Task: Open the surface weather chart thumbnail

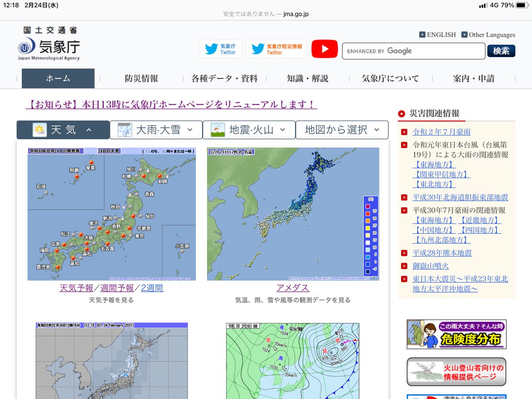Action: point(293,360)
